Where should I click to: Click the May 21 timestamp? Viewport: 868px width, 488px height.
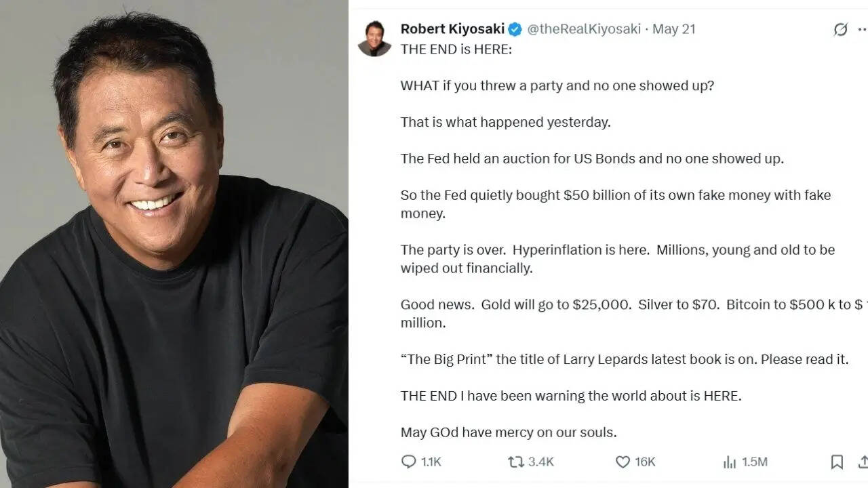point(674,29)
